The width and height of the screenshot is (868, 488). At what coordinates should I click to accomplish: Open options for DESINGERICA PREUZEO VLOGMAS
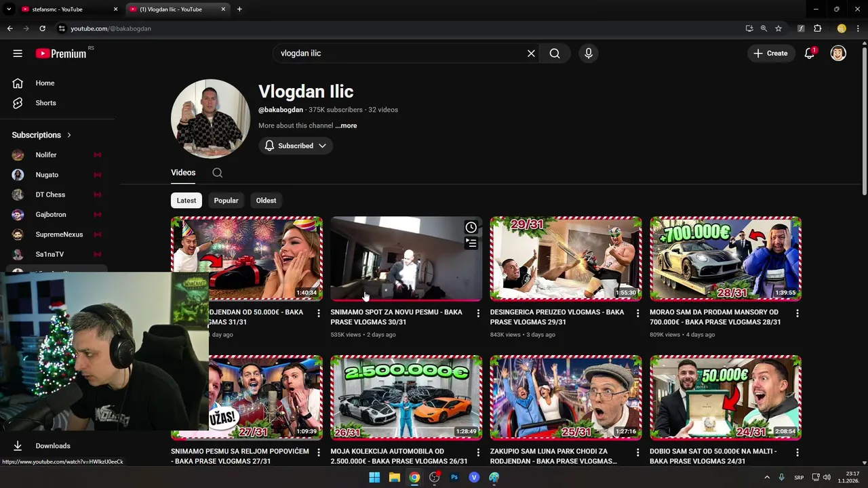(x=637, y=313)
